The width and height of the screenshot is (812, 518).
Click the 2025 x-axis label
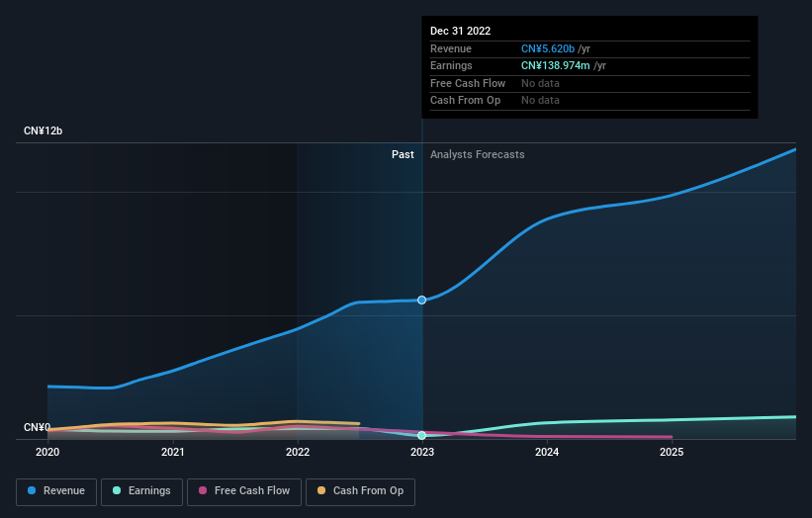pyautogui.click(x=672, y=453)
